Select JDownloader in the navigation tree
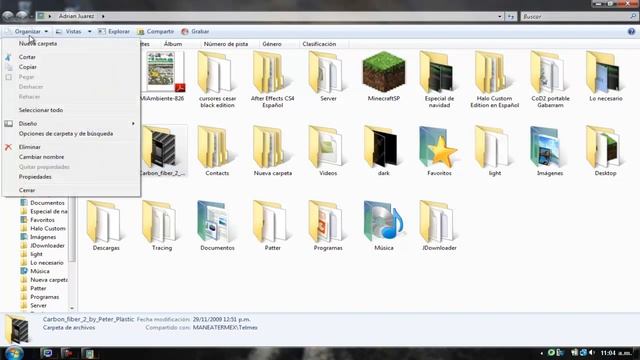The image size is (640, 360). 47,246
